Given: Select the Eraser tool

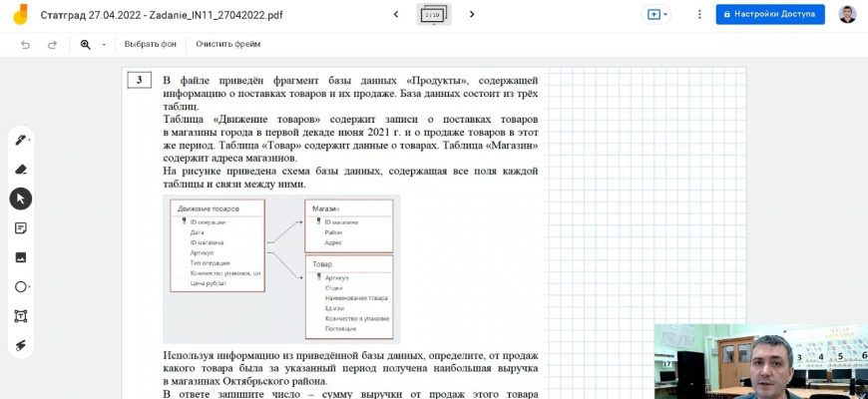Looking at the screenshot, I should 21,170.
